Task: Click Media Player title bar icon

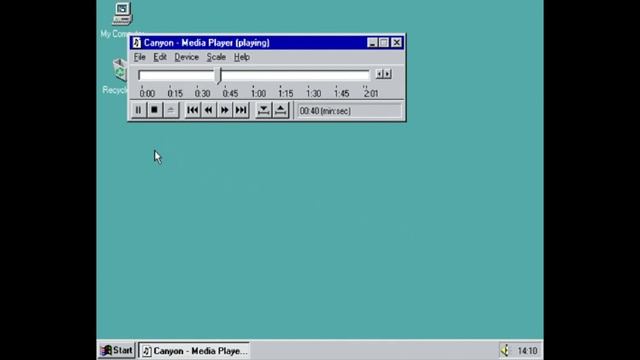Action: 137,43
